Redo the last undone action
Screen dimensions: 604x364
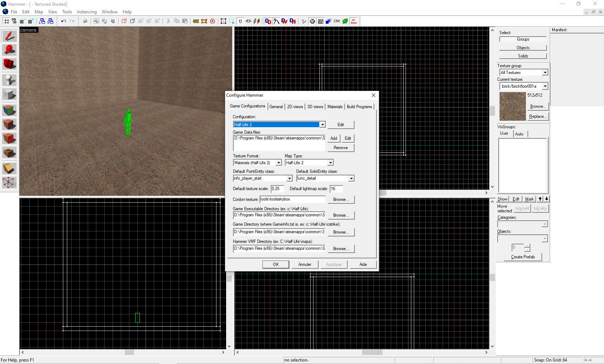[72, 21]
